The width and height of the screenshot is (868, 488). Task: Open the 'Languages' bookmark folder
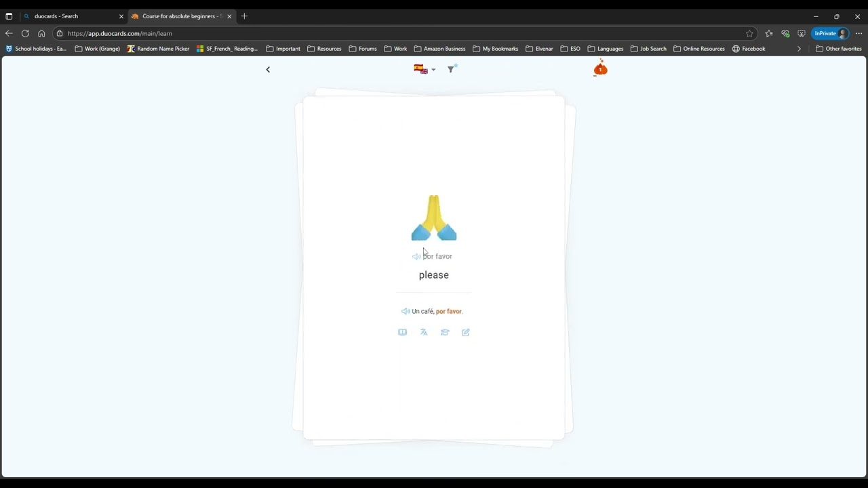pyautogui.click(x=606, y=49)
